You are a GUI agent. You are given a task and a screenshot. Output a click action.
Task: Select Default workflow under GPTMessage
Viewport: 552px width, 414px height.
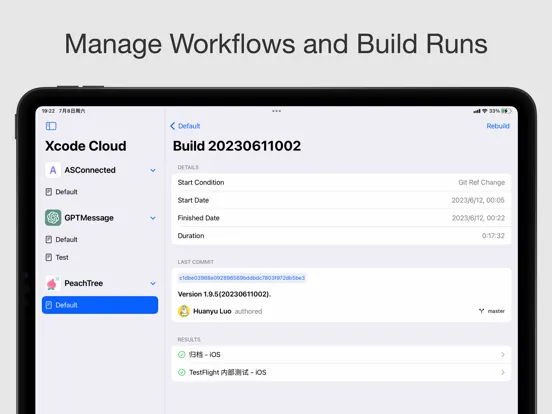pos(100,240)
